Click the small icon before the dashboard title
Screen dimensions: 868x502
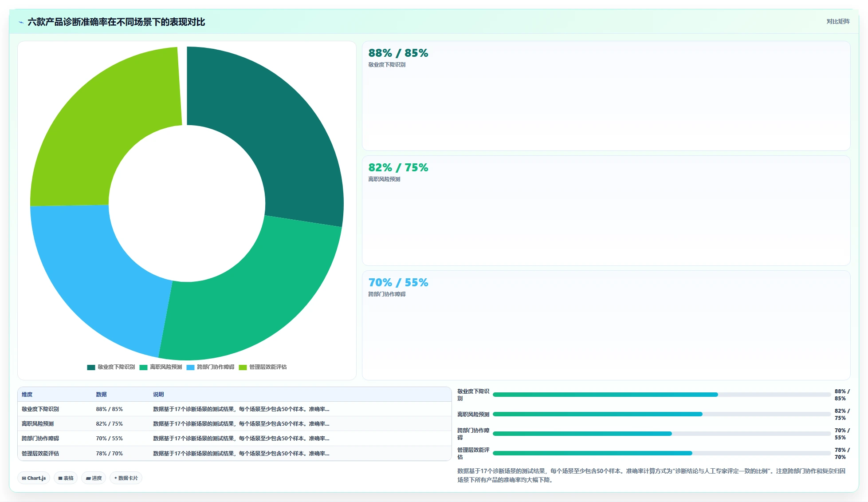pyautogui.click(x=21, y=22)
